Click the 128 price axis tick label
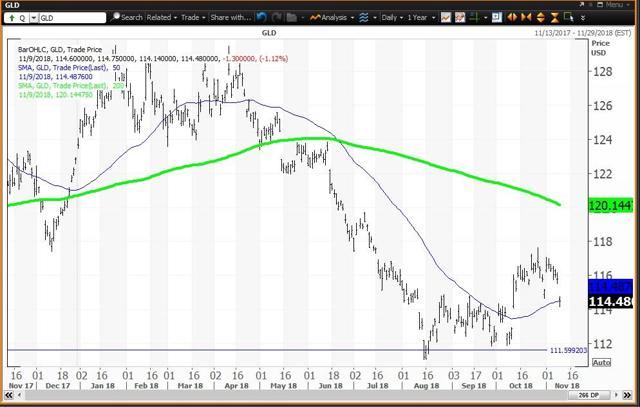 [x=602, y=72]
